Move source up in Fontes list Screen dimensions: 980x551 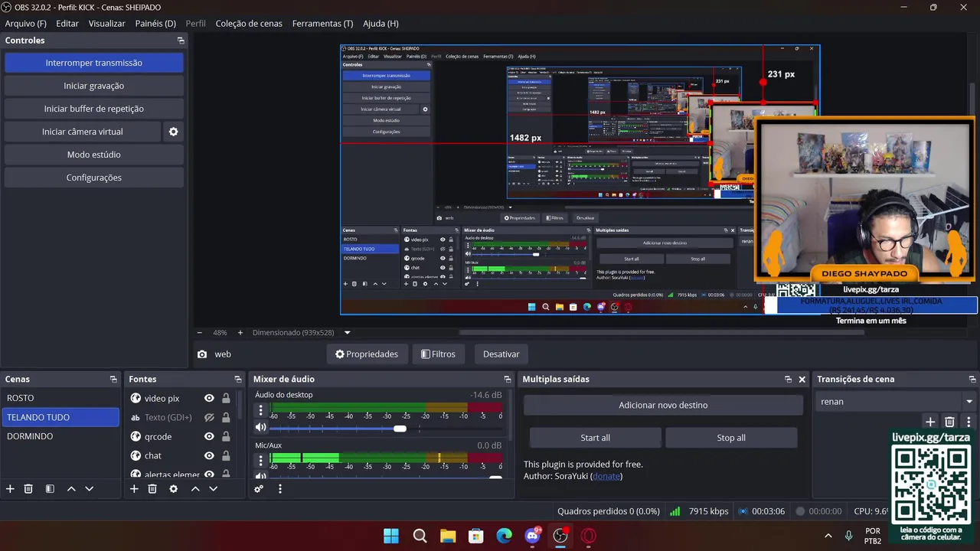(195, 488)
